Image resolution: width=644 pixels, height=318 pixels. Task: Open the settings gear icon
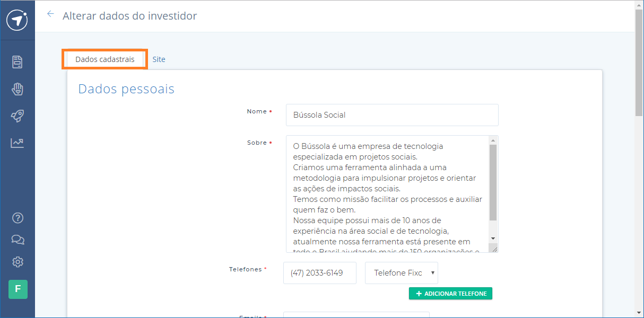tap(18, 262)
